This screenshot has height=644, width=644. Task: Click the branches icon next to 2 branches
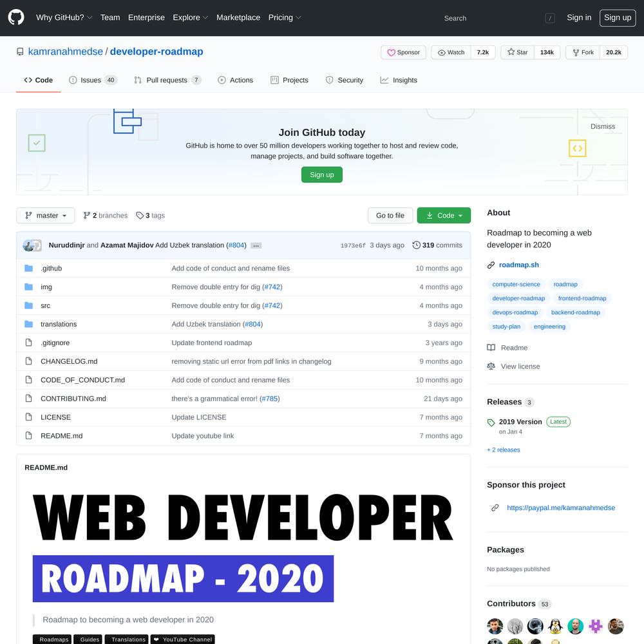click(x=87, y=216)
